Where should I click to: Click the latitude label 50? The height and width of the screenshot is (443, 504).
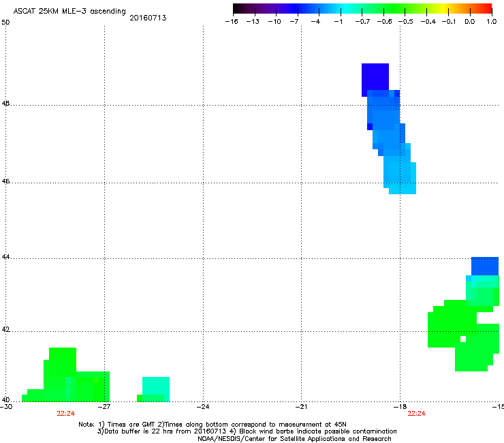pyautogui.click(x=5, y=22)
